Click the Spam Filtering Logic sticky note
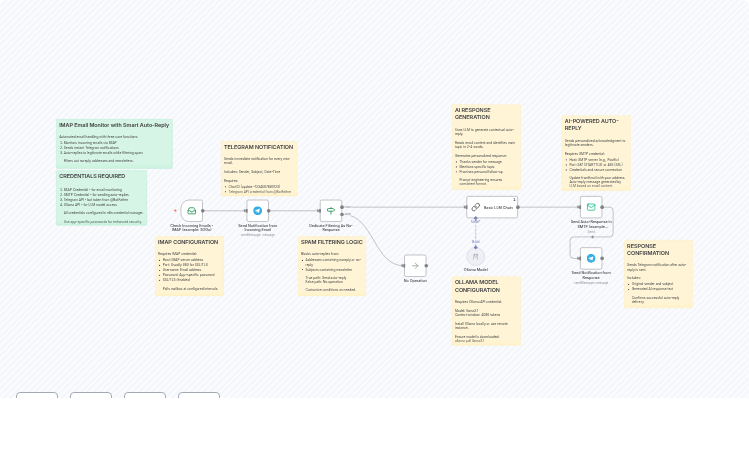The image size is (749, 450). (331, 266)
